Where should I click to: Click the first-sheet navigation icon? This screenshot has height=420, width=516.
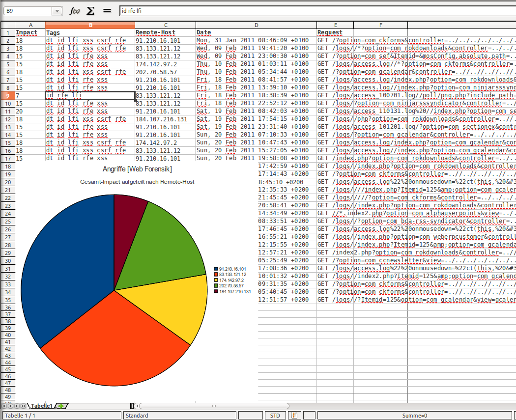click(x=4, y=406)
